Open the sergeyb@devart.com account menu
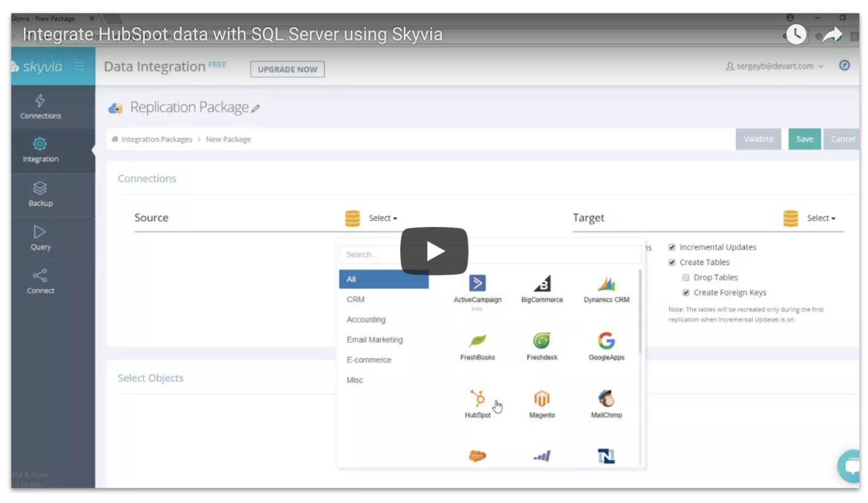Viewport: 868px width, 503px height. point(774,66)
